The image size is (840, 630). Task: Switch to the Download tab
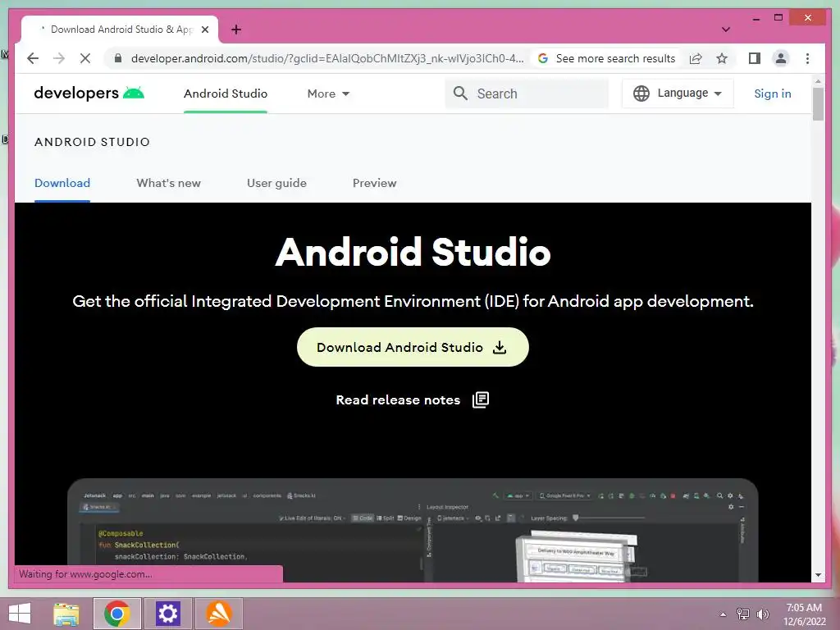(x=62, y=183)
